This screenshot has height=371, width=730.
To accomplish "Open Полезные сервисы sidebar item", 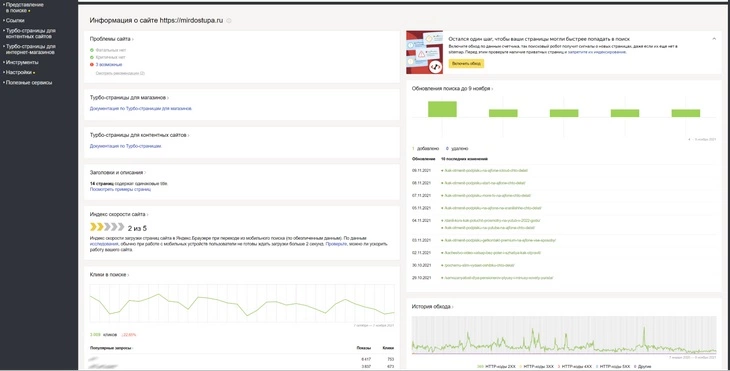I will (x=29, y=82).
